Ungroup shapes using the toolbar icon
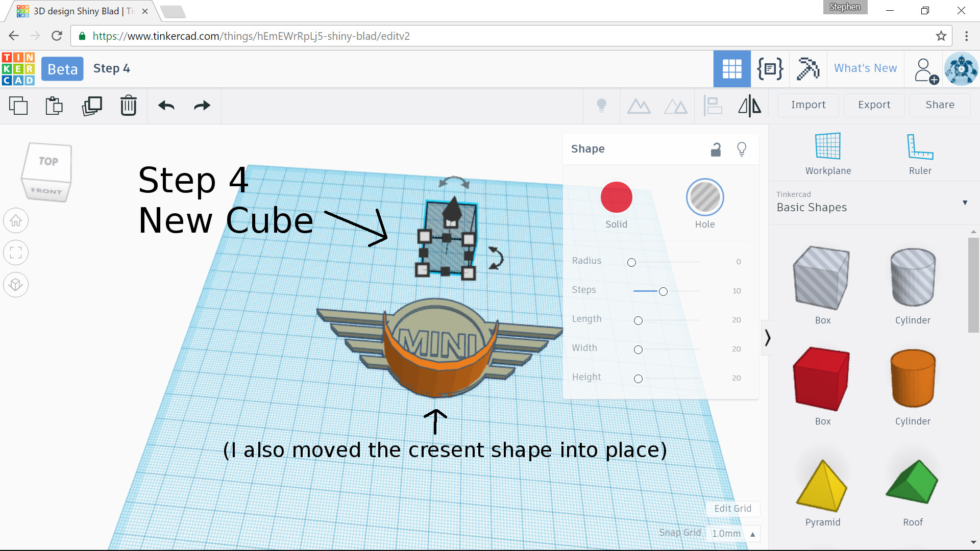This screenshot has width=980, height=551. [x=675, y=106]
